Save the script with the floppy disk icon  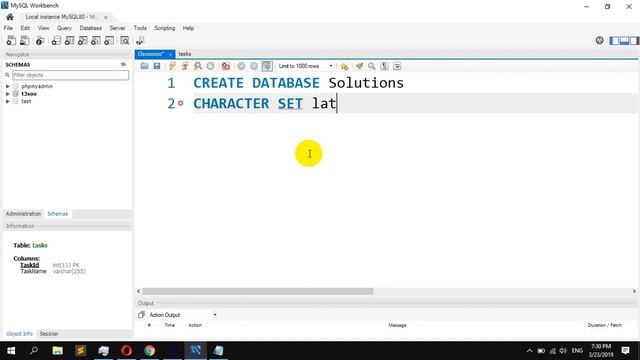(157, 66)
